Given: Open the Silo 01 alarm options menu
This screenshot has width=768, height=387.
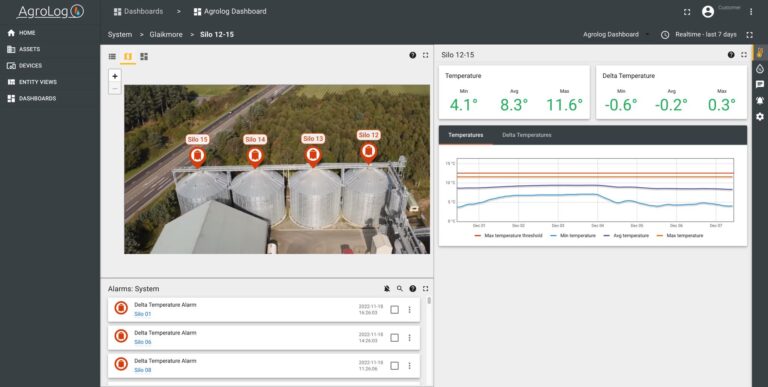Looking at the screenshot, I should (409, 310).
